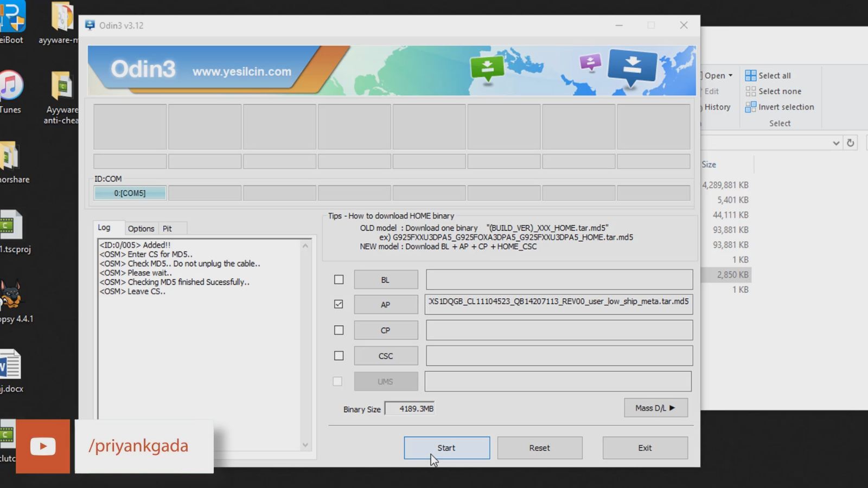
Task: Click History in Explorer ribbon
Action: tap(717, 107)
